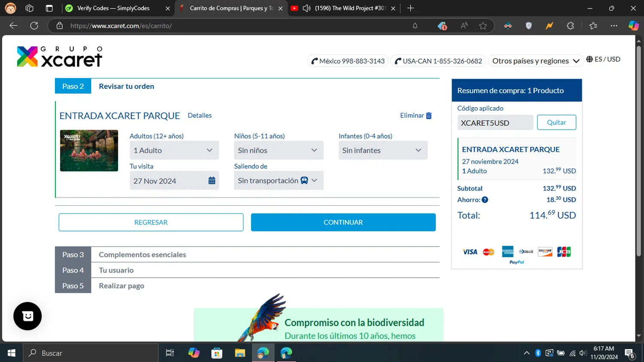Open File Explorer from the taskbar
Image resolution: width=644 pixels, height=362 pixels.
(240, 353)
